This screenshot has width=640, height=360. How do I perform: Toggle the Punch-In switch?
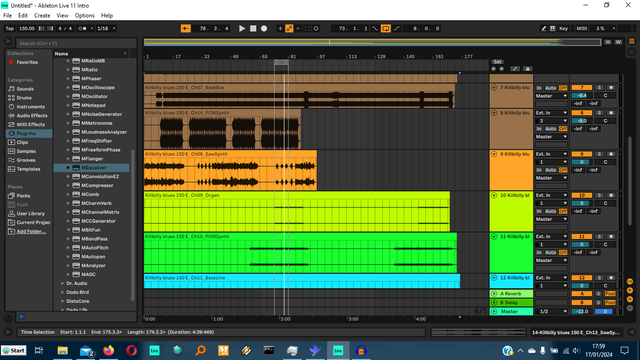coord(375,29)
